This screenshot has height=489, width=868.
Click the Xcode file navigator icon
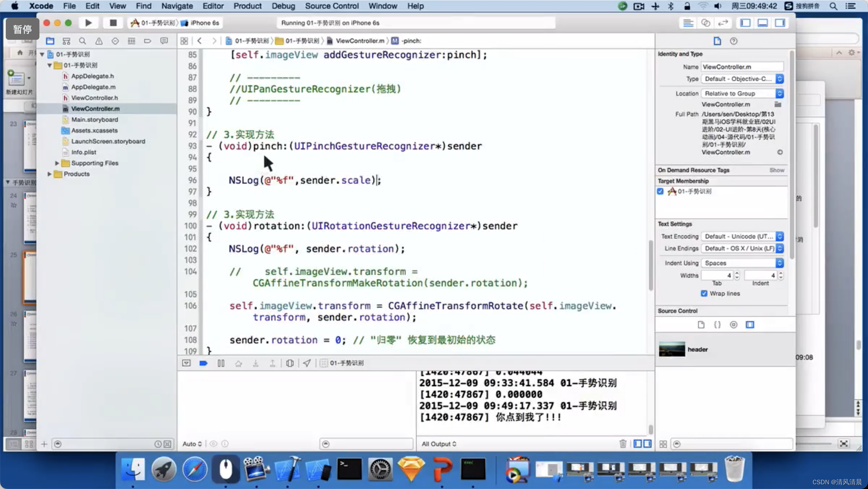pos(51,41)
